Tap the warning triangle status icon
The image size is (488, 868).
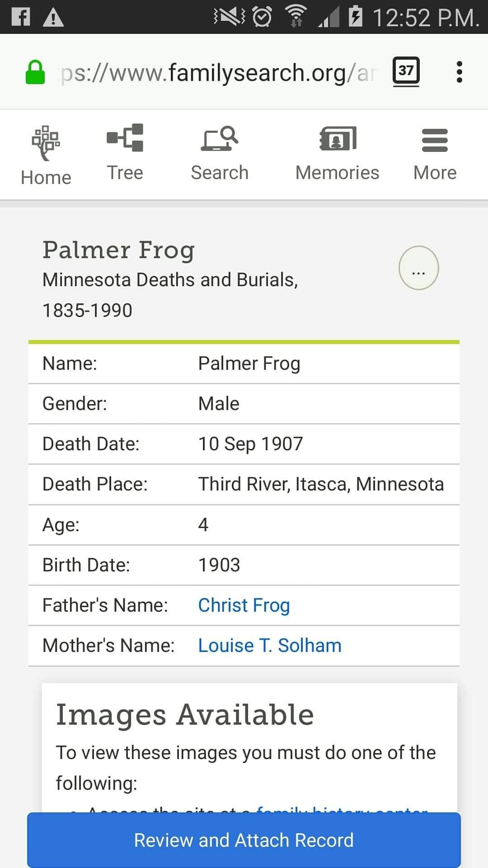point(53,18)
